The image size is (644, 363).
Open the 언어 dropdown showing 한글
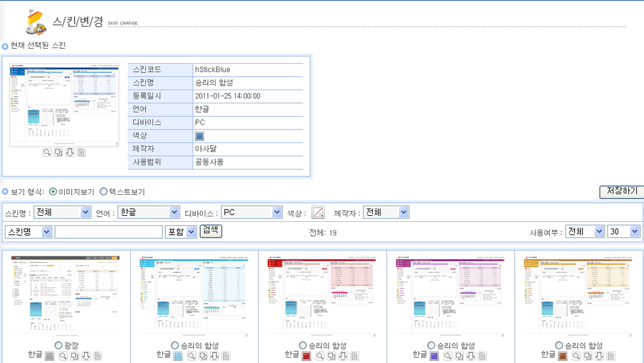[x=148, y=212]
